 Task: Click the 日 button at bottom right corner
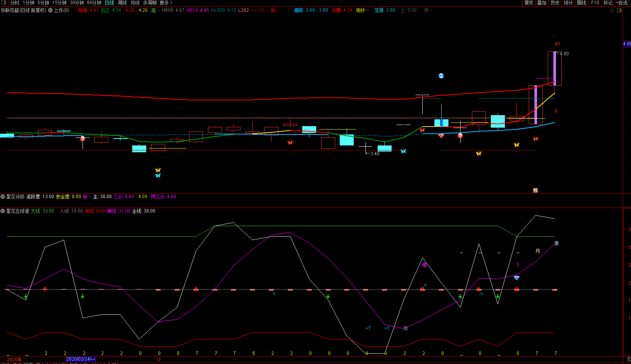pyautogui.click(x=629, y=359)
